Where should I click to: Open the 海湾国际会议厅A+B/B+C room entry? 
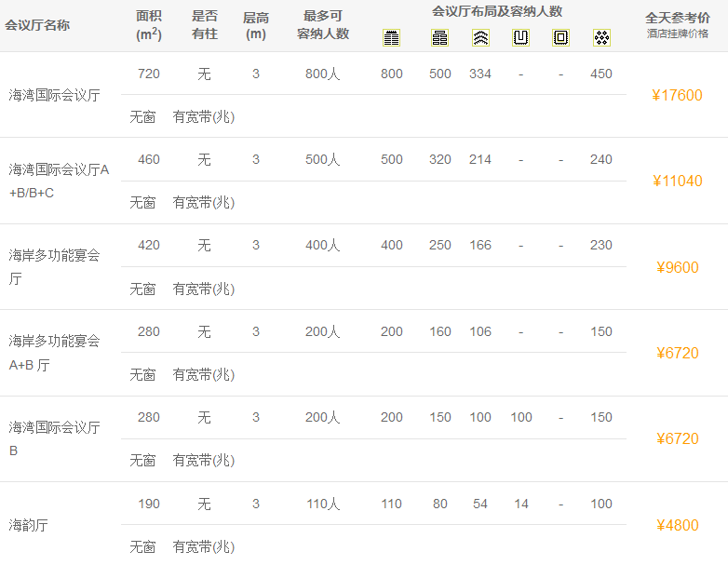point(59,181)
